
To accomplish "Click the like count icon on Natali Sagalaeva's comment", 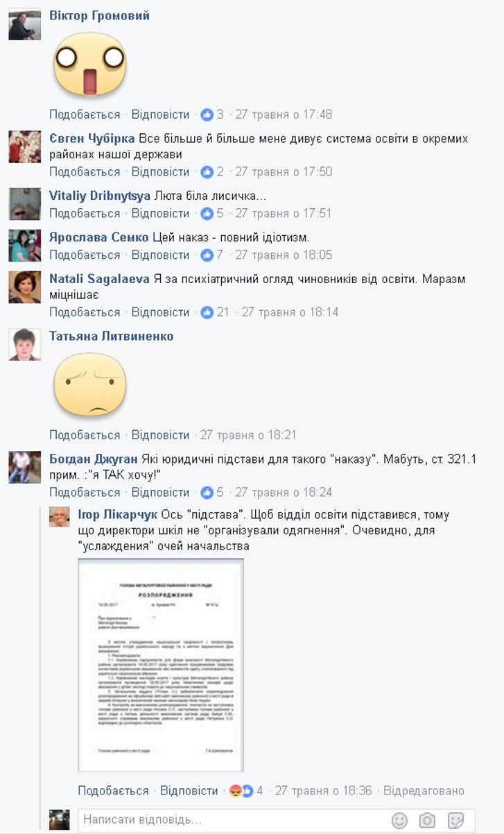I will (207, 312).
